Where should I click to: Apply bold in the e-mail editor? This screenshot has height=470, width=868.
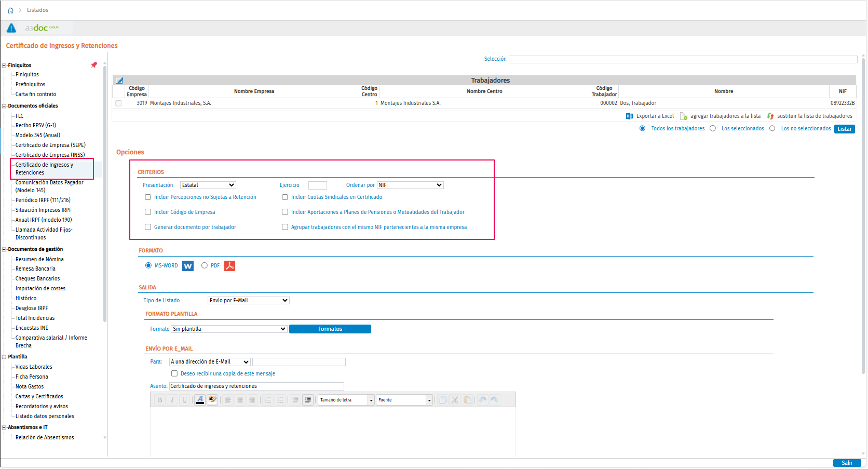(160, 400)
